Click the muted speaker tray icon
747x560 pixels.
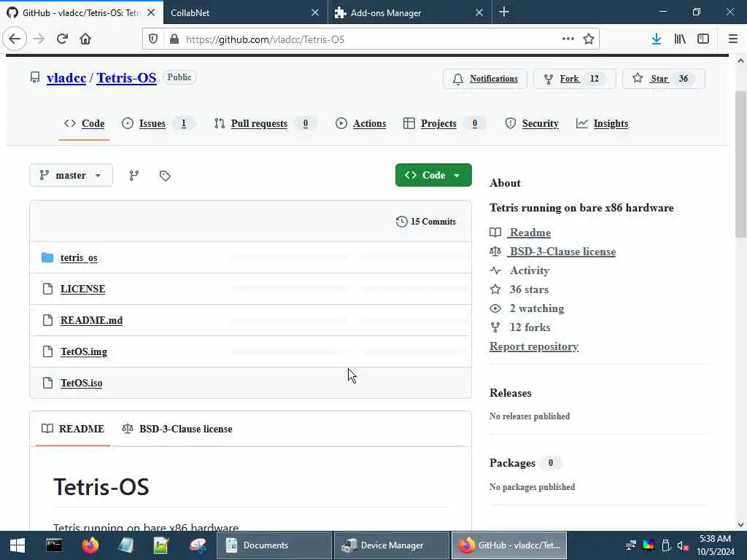pos(683,545)
